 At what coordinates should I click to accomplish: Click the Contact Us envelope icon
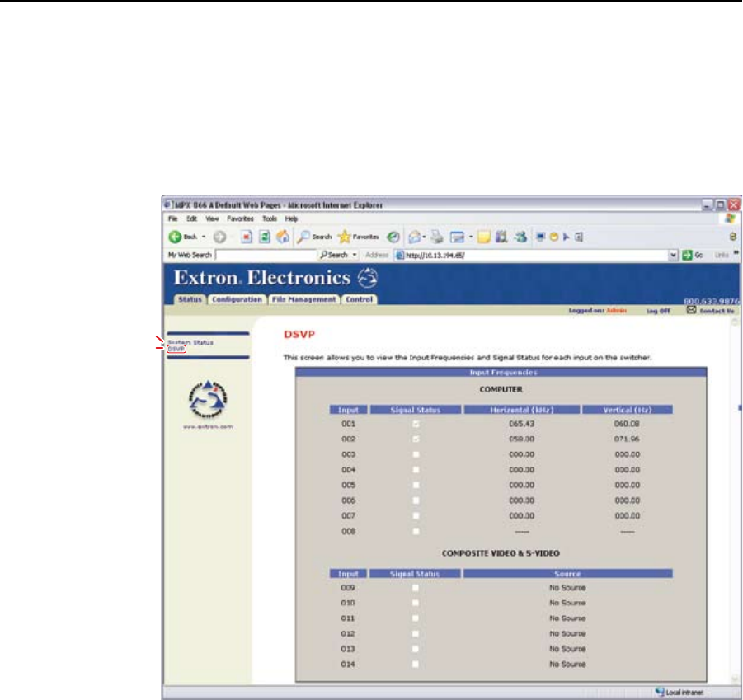point(692,311)
